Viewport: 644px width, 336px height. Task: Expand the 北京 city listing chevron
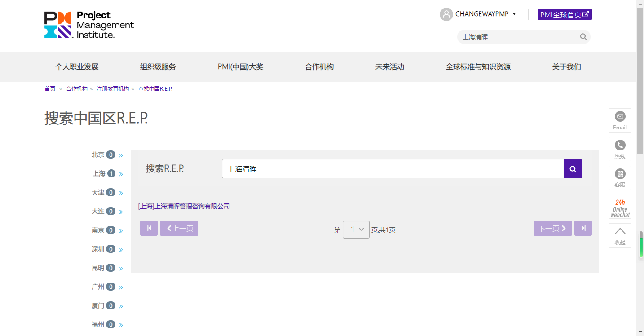click(x=121, y=155)
